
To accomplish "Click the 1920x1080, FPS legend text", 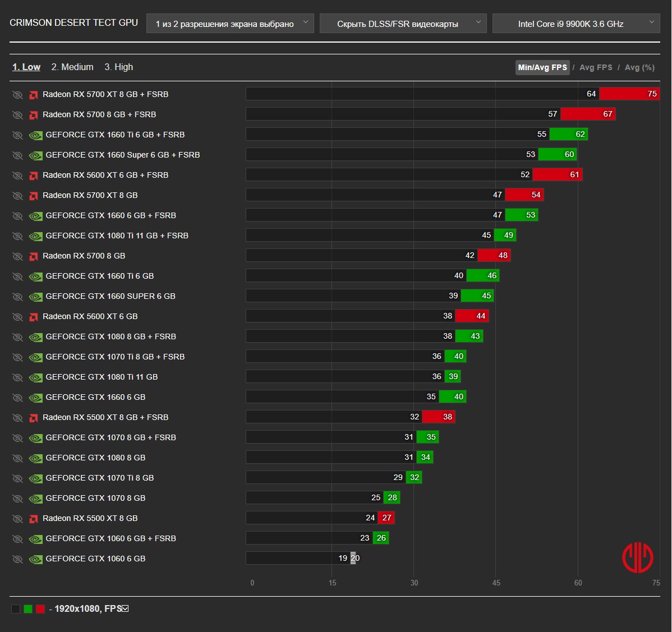I will tap(88, 609).
